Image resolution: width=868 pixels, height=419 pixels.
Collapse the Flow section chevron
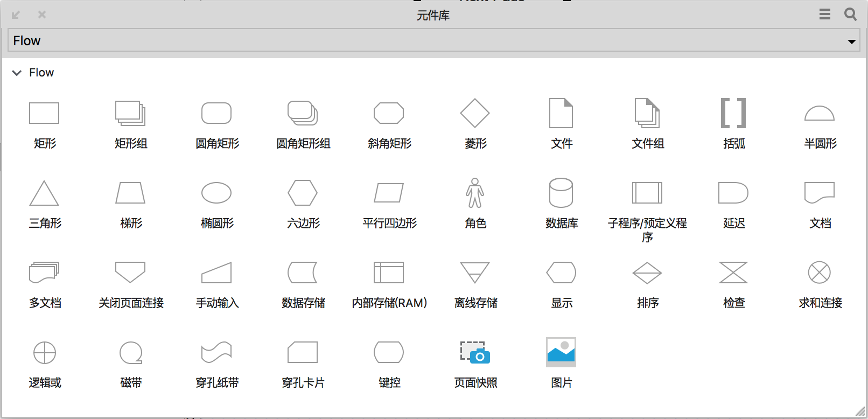pos(17,73)
